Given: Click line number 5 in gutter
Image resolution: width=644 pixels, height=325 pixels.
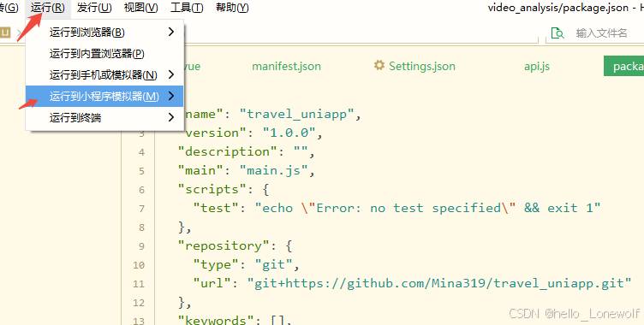Looking at the screenshot, I should (141, 171).
